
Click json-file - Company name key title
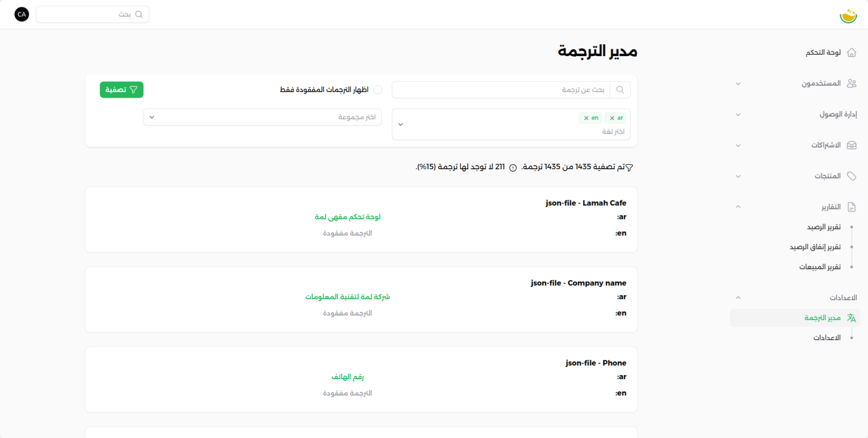[x=579, y=283]
